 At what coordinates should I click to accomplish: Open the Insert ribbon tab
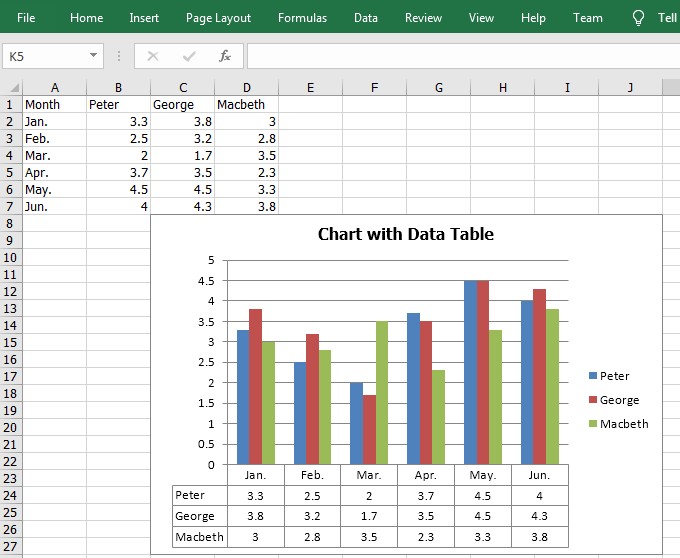click(x=144, y=18)
